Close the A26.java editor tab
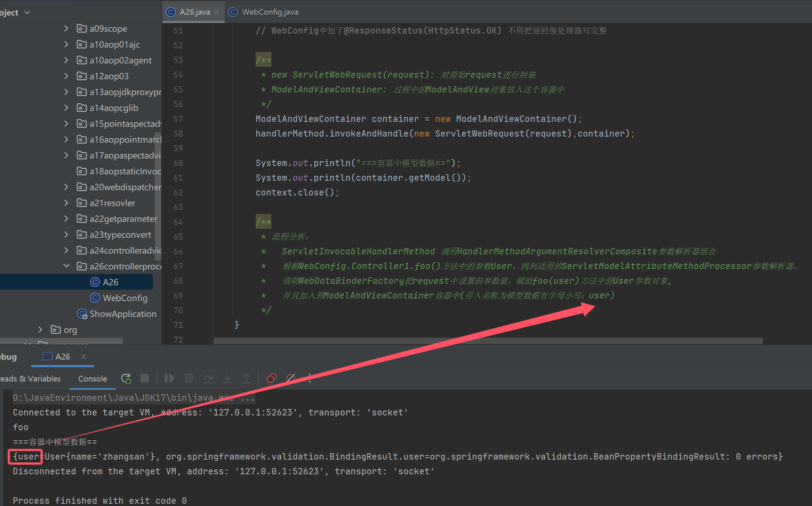Image resolution: width=812 pixels, height=506 pixels. coord(216,12)
